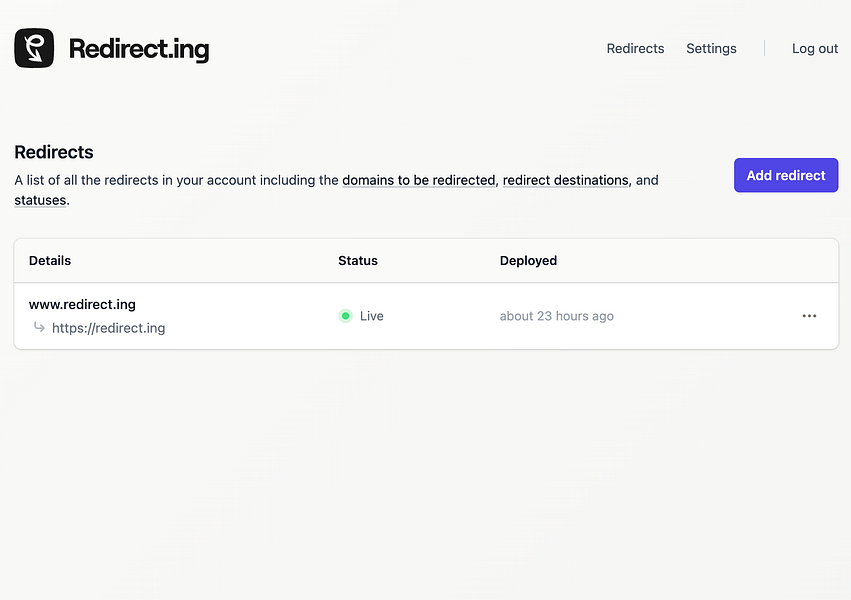Click the arrow icon beside https://redirect.ing
The image size is (851, 600).
point(36,327)
